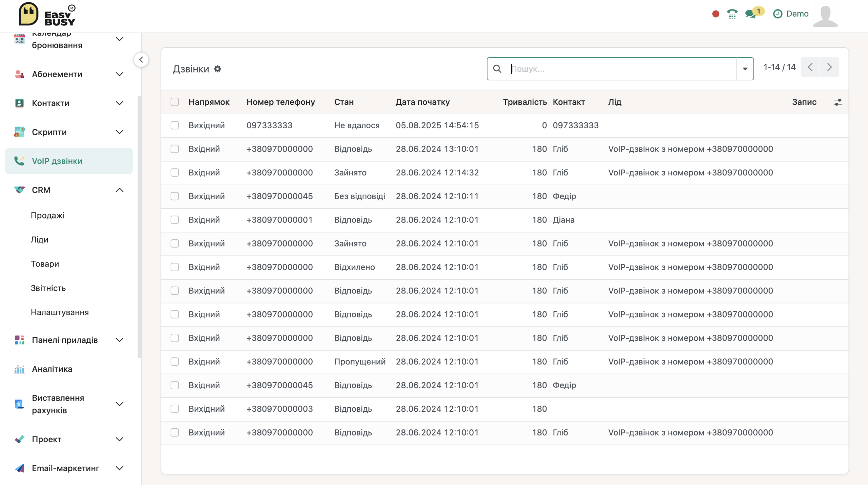868x485 pixels.
Task: Click the Email-маркетинг paper plane icon
Action: pos(19,468)
